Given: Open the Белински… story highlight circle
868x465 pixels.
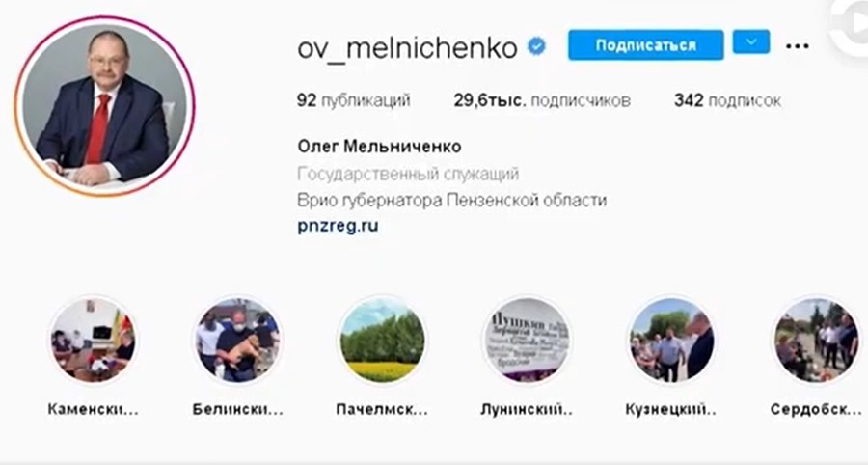Looking at the screenshot, I should point(238,340).
